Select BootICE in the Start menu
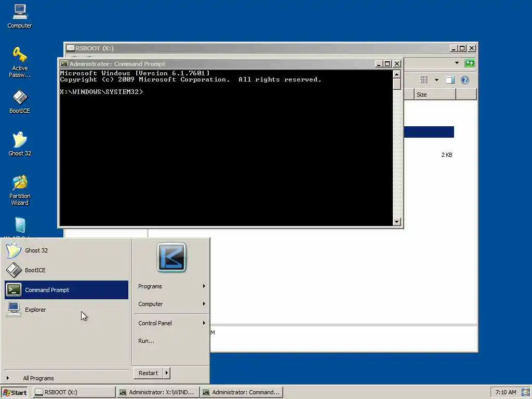This screenshot has width=532, height=399. (66, 270)
